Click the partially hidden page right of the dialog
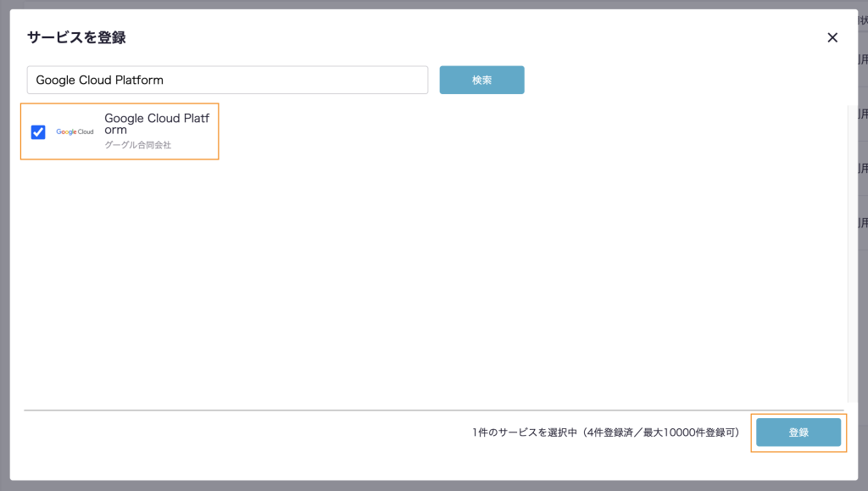 862,254
